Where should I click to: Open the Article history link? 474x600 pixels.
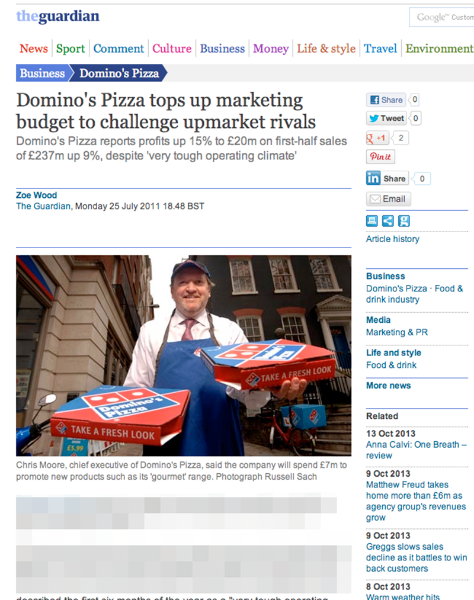pyautogui.click(x=393, y=239)
